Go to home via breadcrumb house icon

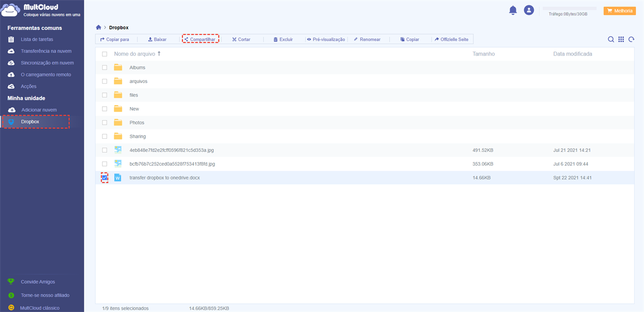click(98, 27)
